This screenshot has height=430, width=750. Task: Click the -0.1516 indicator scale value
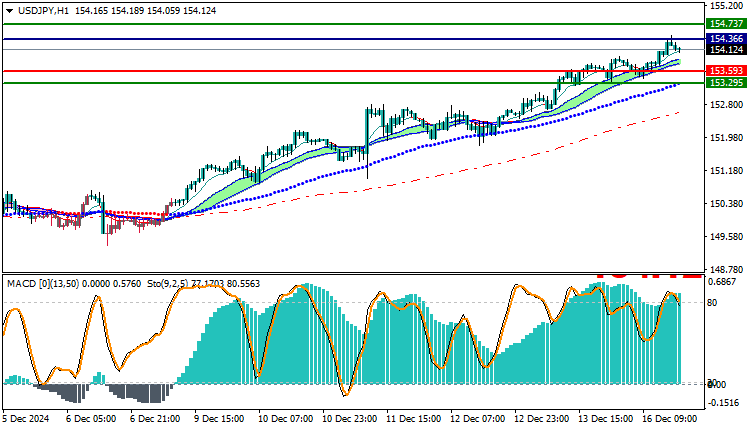tap(723, 403)
